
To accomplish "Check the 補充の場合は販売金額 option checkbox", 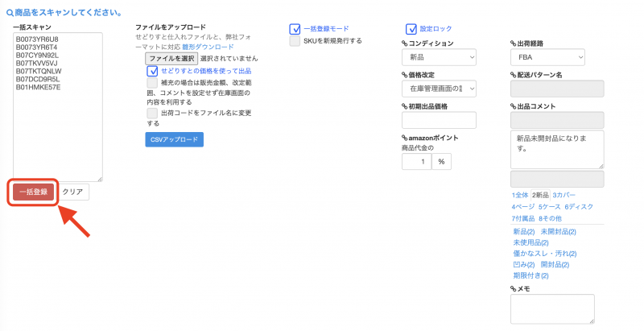I will pyautogui.click(x=152, y=83).
